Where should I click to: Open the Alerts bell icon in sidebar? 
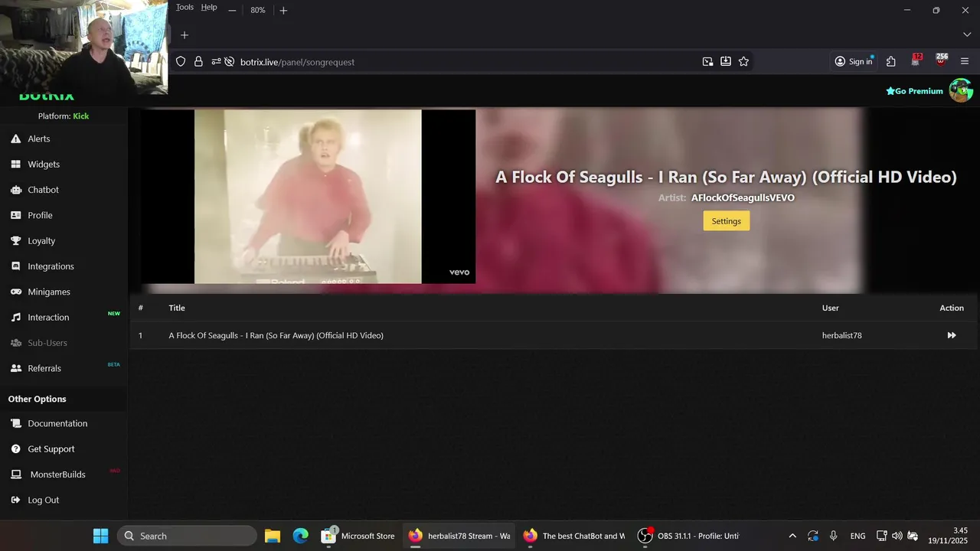pyautogui.click(x=15, y=139)
